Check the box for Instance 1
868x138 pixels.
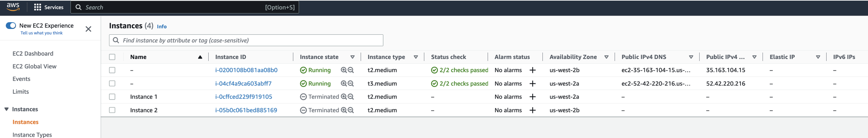(112, 97)
